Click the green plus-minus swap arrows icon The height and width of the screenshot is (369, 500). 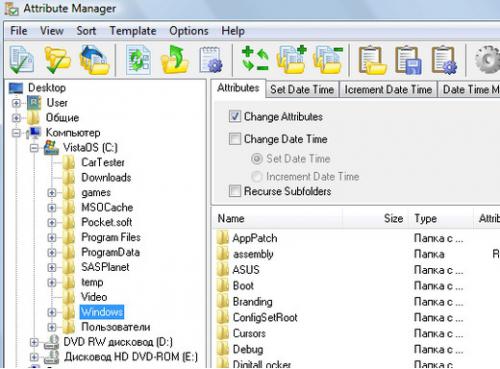tap(255, 59)
